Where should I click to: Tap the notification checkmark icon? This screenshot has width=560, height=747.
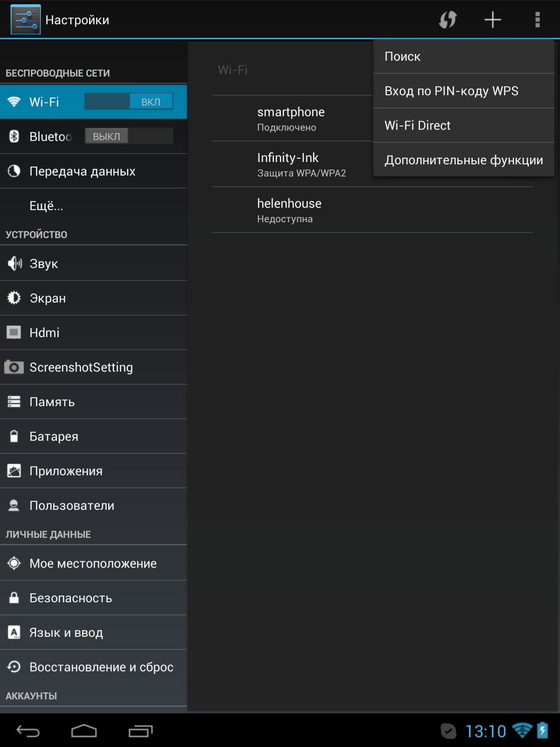448,731
